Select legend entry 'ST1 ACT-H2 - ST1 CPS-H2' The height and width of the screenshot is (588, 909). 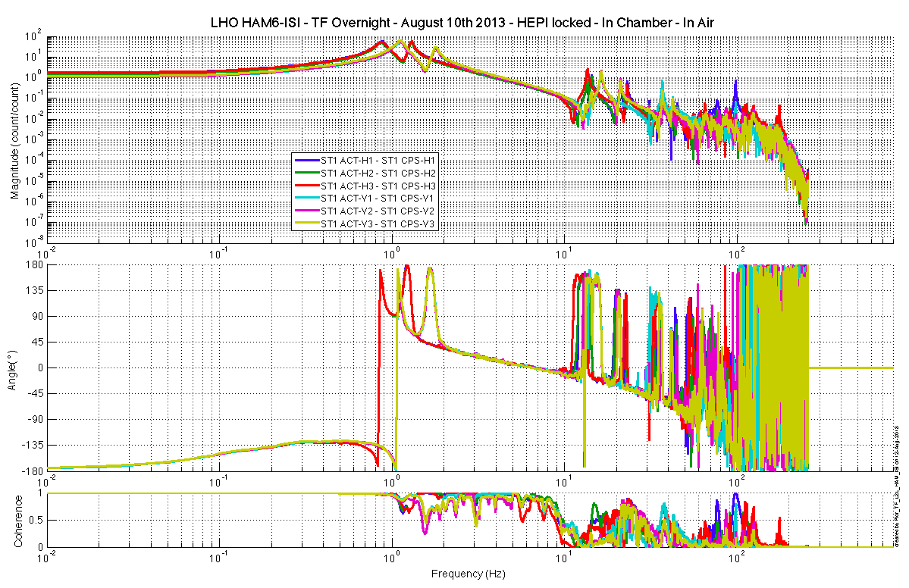coord(378,173)
